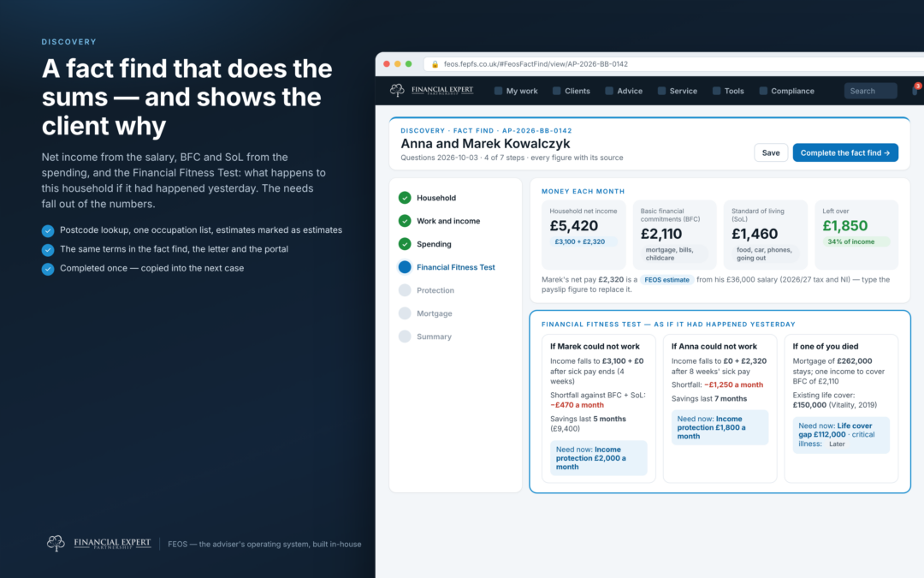This screenshot has width=924, height=578.
Task: Click the My work nav icon
Action: click(x=498, y=91)
